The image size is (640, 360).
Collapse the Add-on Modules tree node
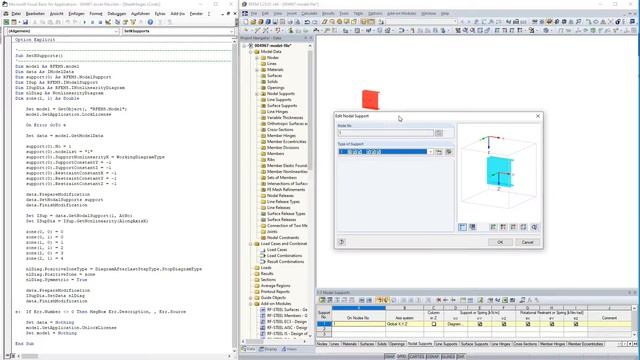pyautogui.click(x=251, y=304)
